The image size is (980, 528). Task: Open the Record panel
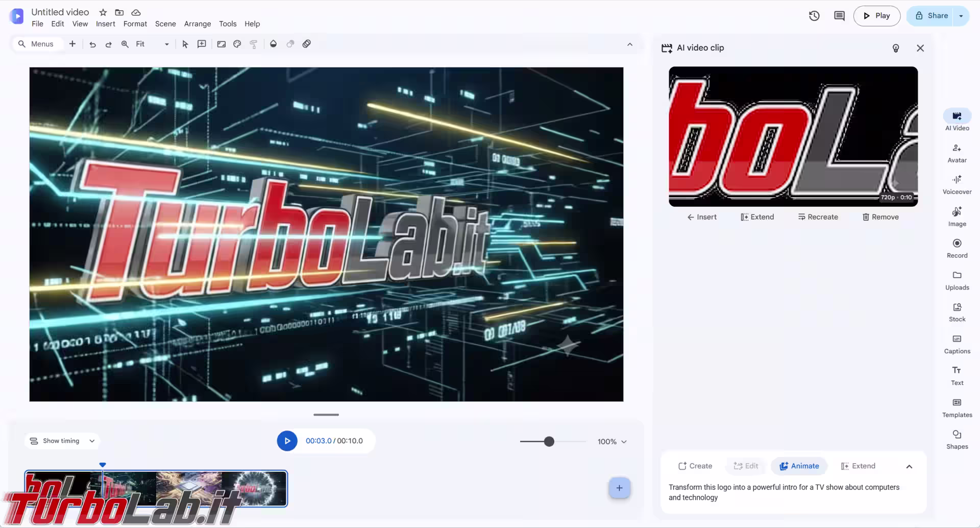tap(957, 249)
